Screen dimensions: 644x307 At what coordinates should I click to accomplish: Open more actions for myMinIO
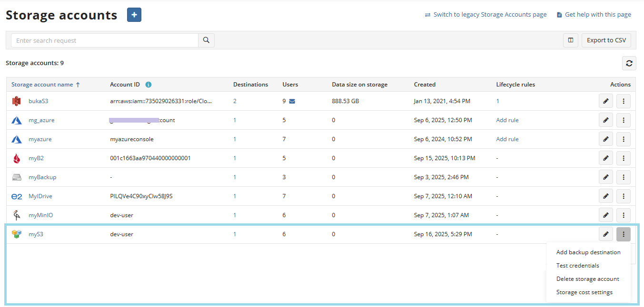click(x=623, y=215)
